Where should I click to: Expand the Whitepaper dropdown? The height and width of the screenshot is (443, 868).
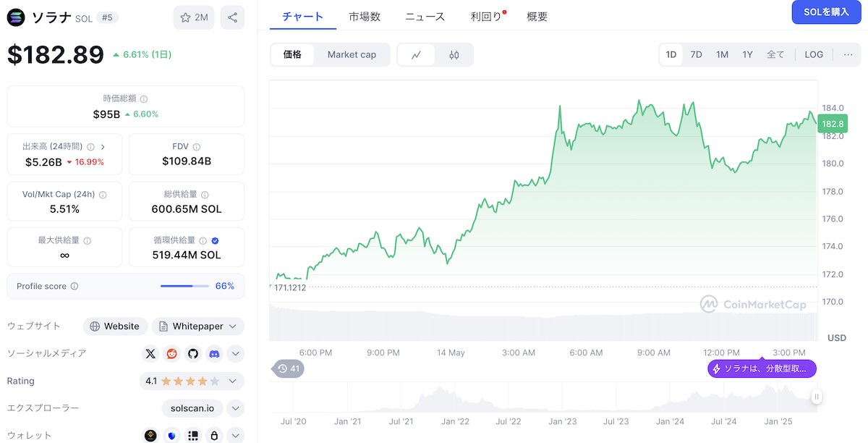click(232, 326)
